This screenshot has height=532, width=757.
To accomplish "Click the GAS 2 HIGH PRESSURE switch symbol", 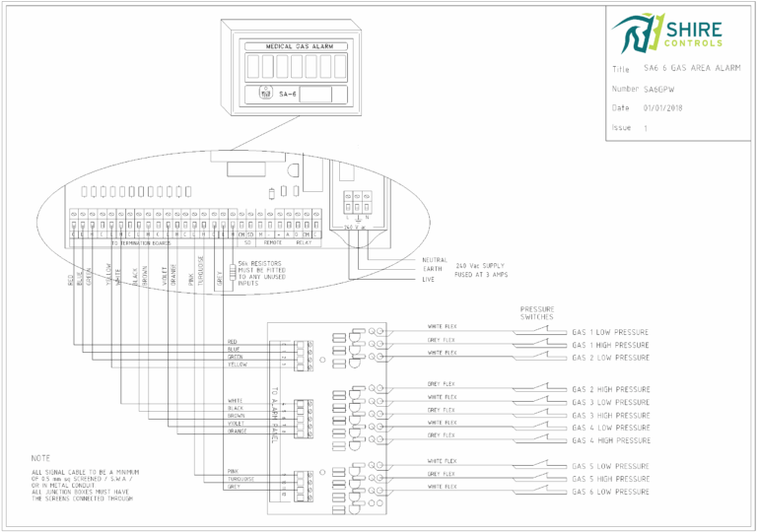I will (539, 387).
